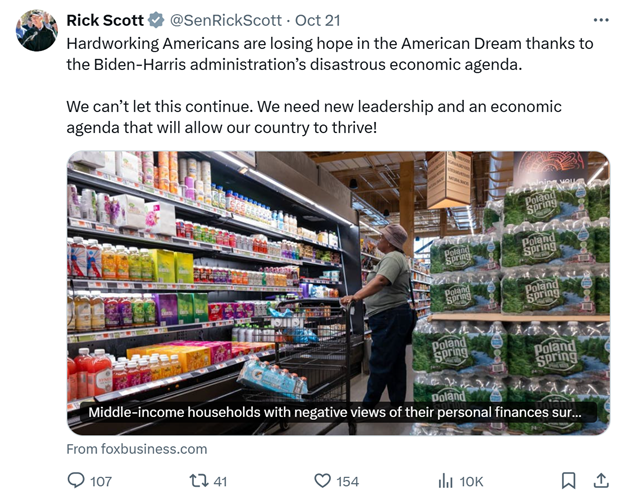Click the 41 reposts count
The width and height of the screenshot is (624, 490).
pos(220,481)
